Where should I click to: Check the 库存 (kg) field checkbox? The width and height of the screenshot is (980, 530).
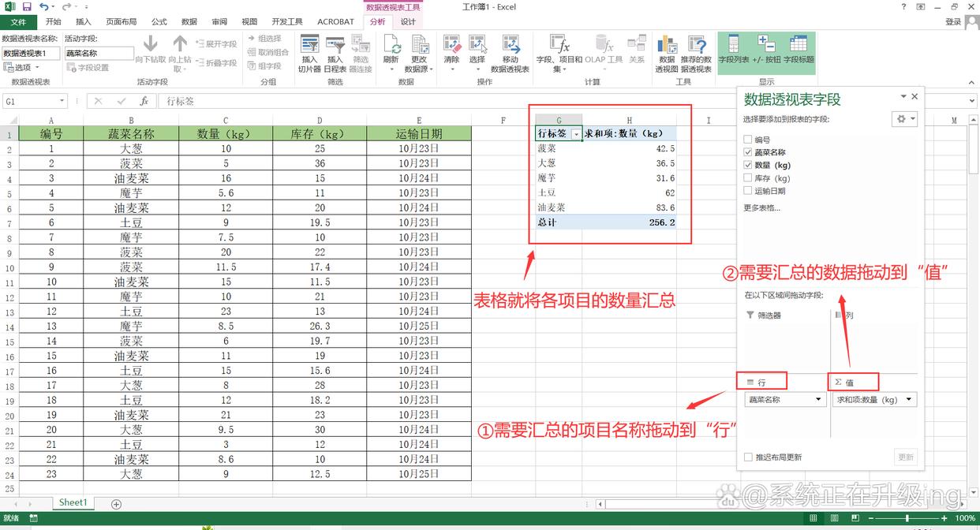[x=748, y=178]
